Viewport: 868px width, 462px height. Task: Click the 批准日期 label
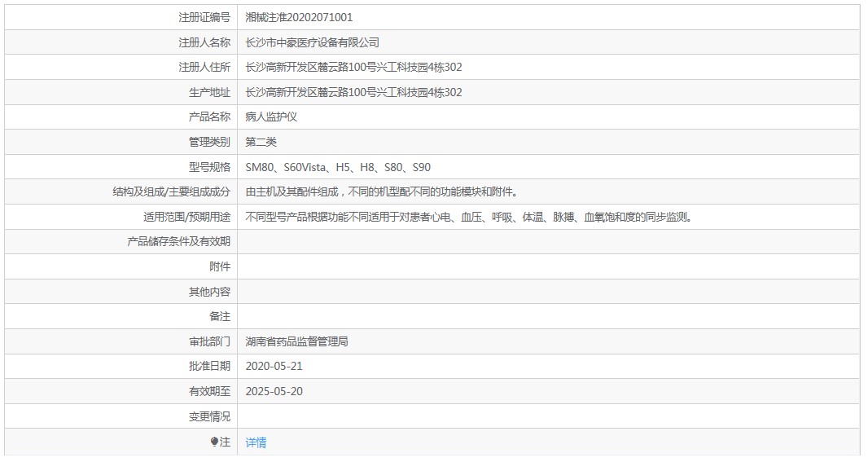coord(209,366)
